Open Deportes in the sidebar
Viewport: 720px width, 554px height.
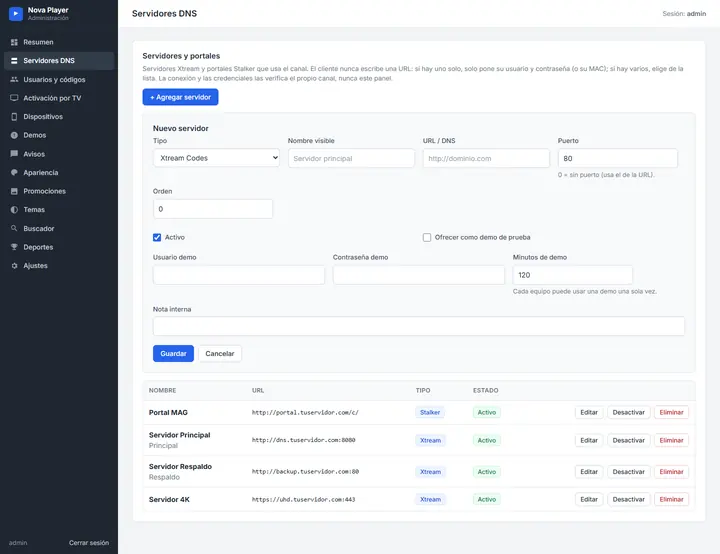59,247
